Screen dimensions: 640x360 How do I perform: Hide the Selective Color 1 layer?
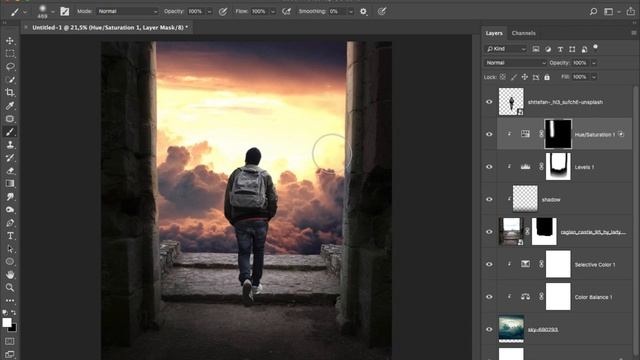click(x=489, y=264)
